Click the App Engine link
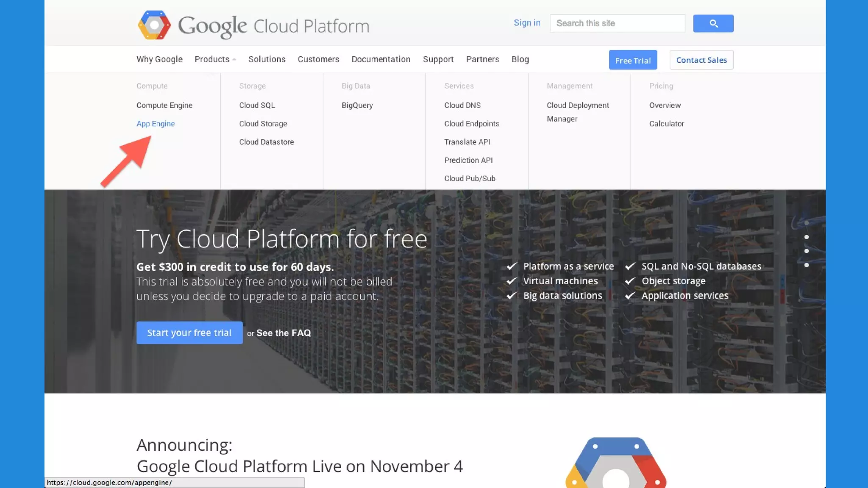 point(156,124)
